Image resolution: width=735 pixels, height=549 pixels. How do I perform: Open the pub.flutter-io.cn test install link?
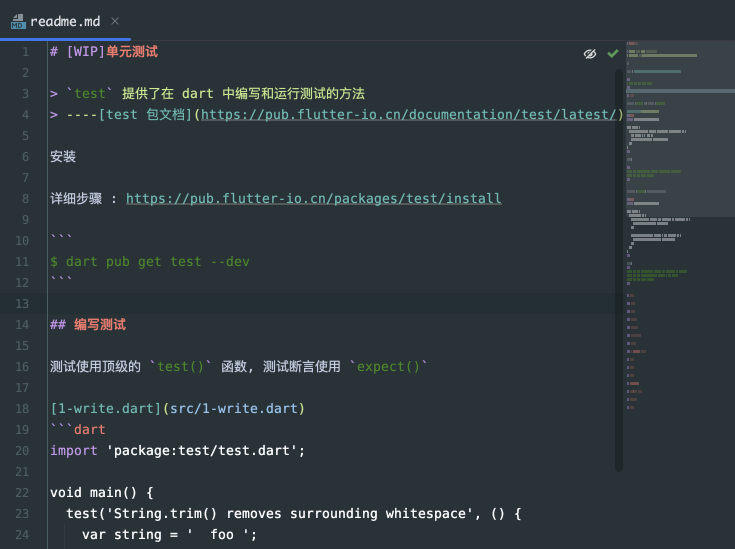(x=314, y=198)
